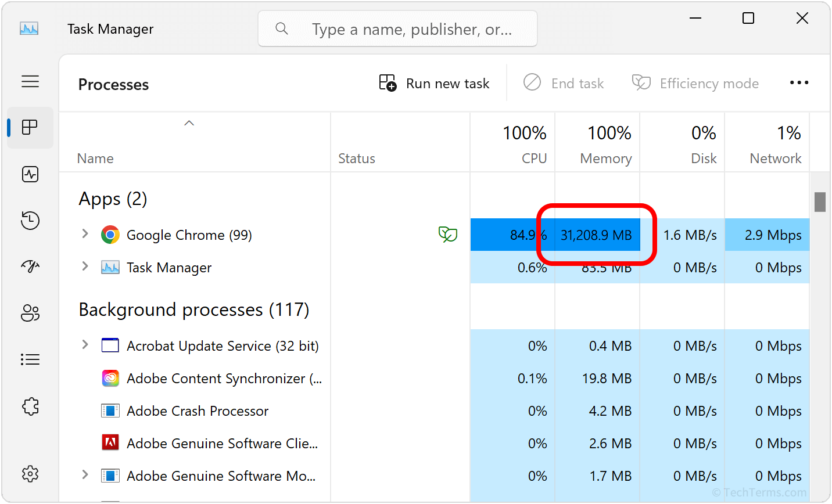Open the Users panel in the sidebar
The image size is (832, 504).
click(30, 312)
